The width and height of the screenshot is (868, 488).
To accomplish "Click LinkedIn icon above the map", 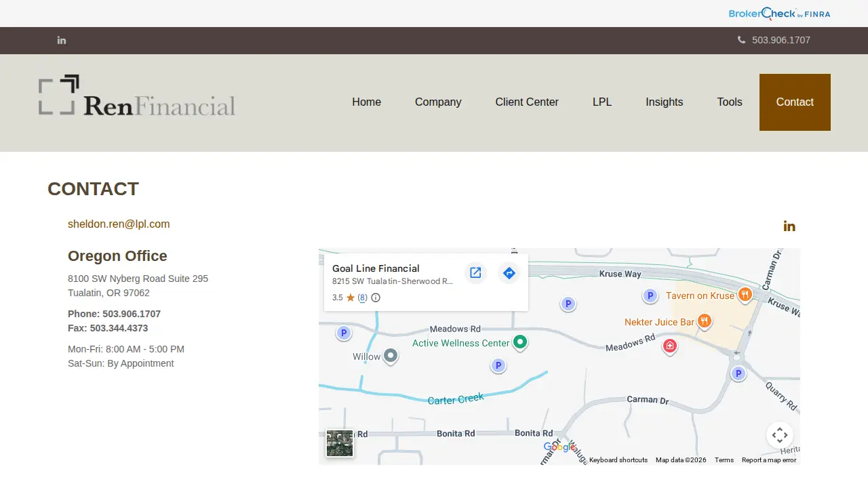I will [x=789, y=226].
